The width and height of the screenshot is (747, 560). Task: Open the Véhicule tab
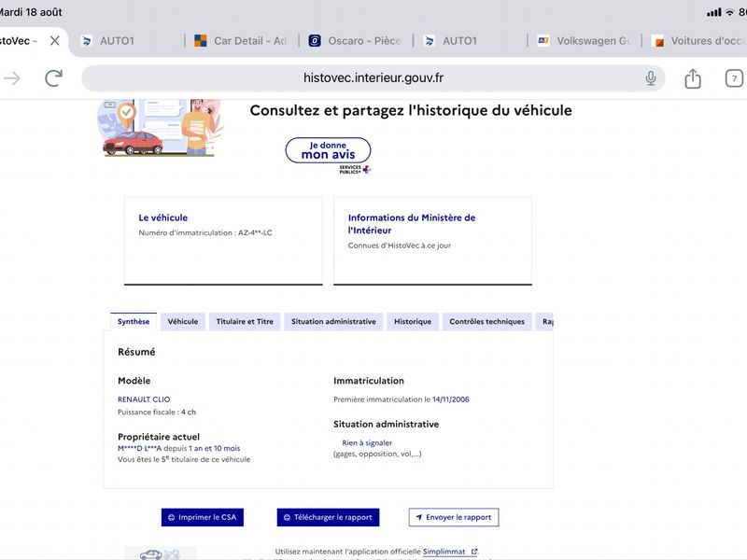183,321
